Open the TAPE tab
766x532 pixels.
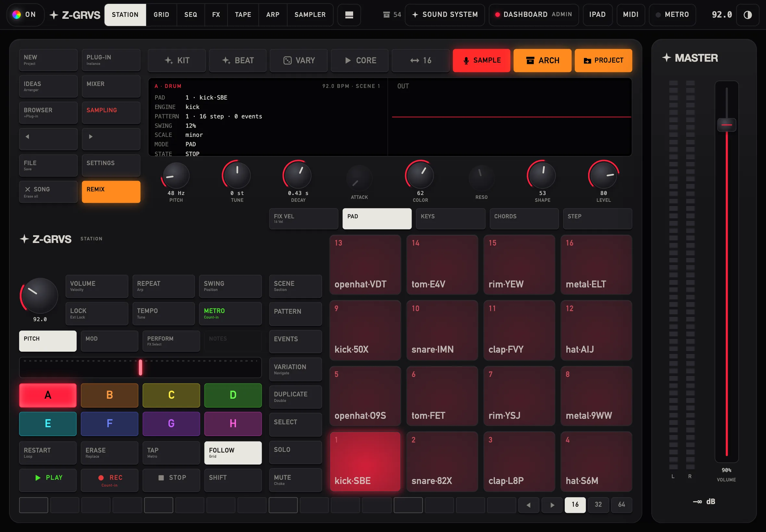pyautogui.click(x=243, y=15)
